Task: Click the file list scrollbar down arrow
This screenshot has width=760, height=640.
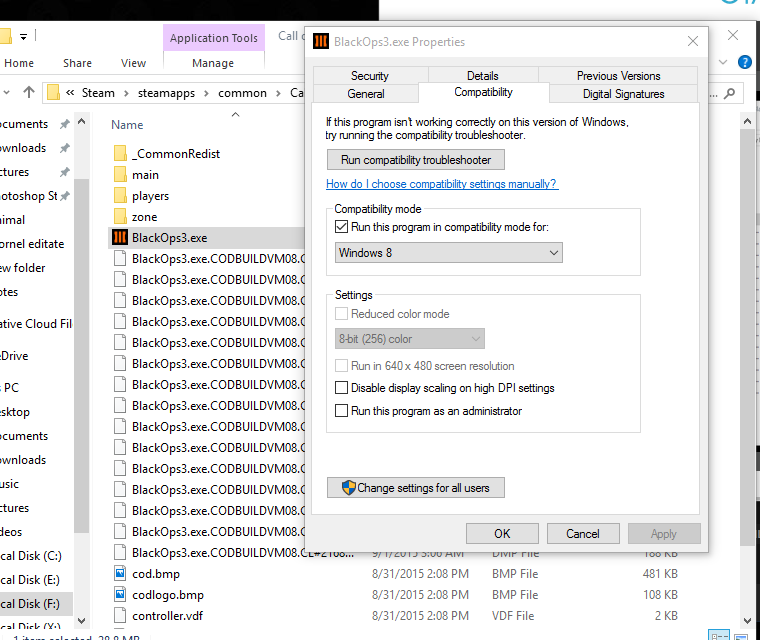Action: (x=747, y=620)
